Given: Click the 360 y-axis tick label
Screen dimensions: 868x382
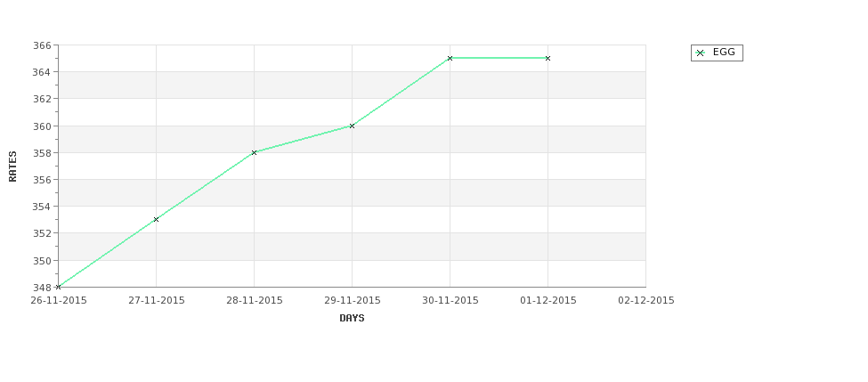Looking at the screenshot, I should tap(42, 126).
